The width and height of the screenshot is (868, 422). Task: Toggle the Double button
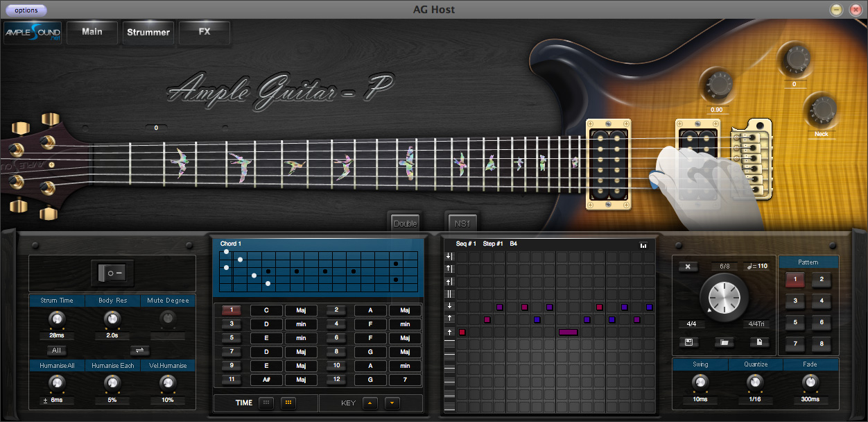(405, 223)
